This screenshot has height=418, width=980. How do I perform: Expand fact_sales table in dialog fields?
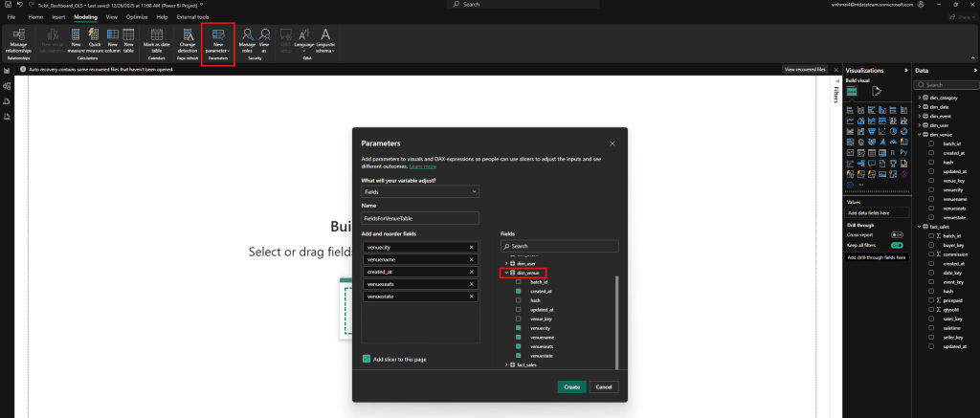507,364
